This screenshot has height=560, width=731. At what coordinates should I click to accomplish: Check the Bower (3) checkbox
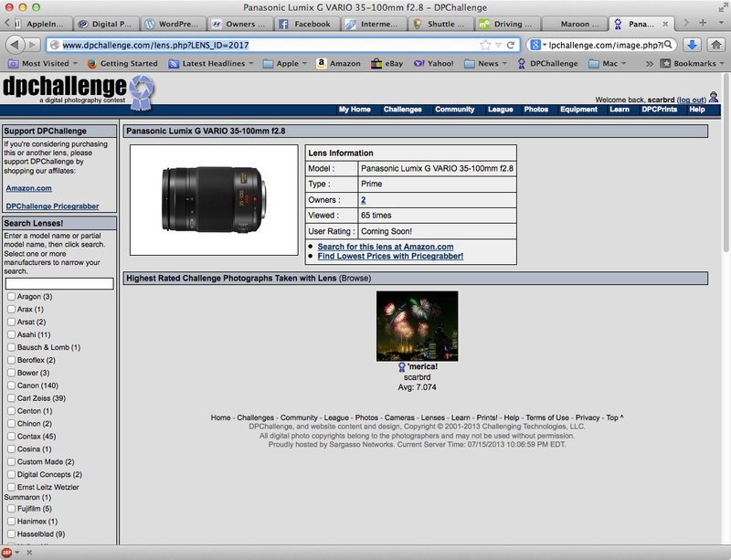11,373
